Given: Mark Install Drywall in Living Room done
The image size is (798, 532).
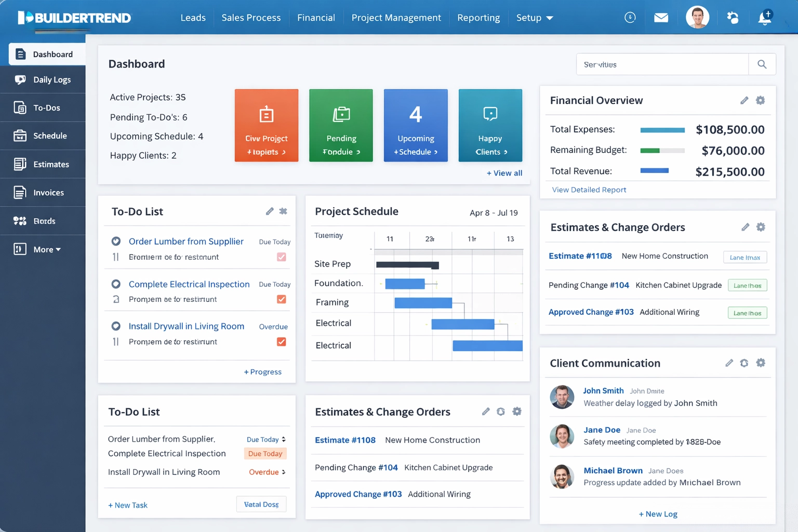Looking at the screenshot, I should click(x=281, y=341).
